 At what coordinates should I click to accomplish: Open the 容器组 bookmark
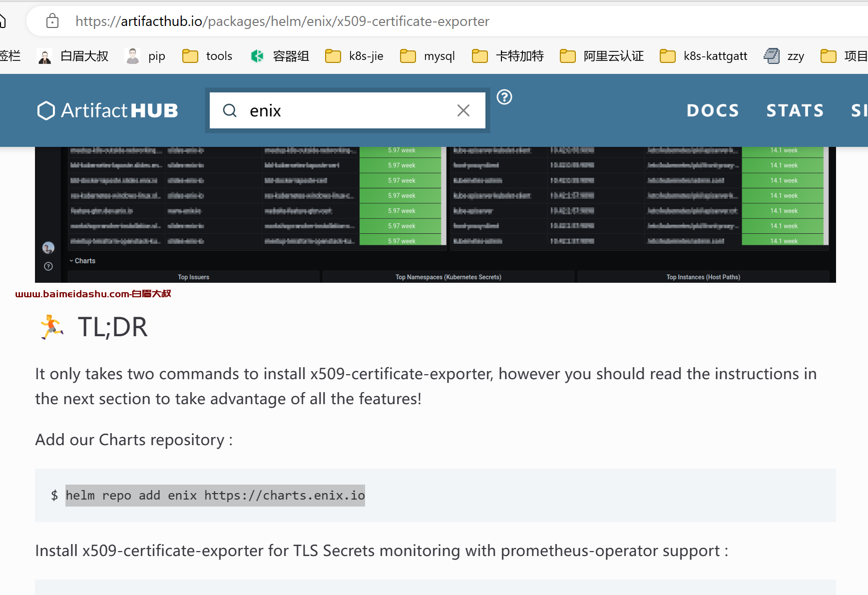point(279,56)
